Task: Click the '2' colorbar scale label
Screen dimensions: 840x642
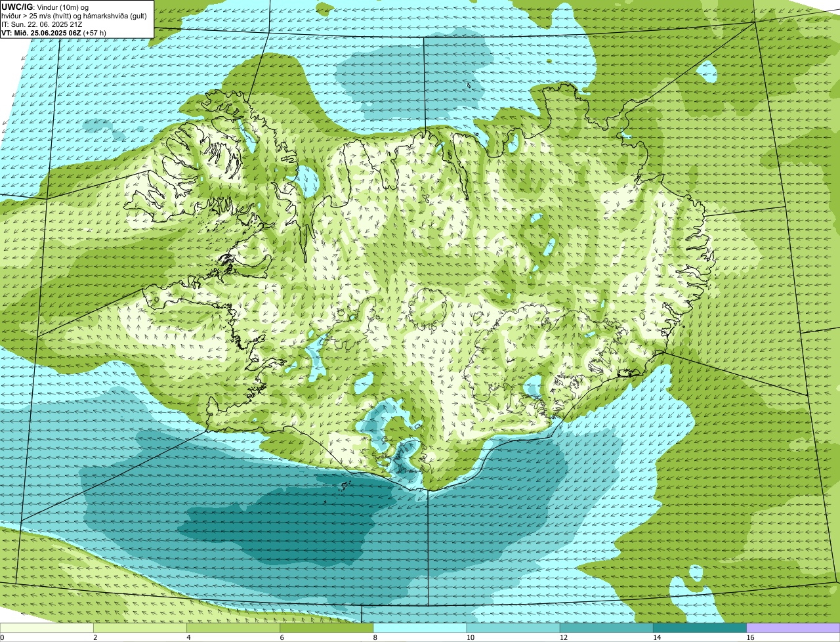Action: coord(95,637)
